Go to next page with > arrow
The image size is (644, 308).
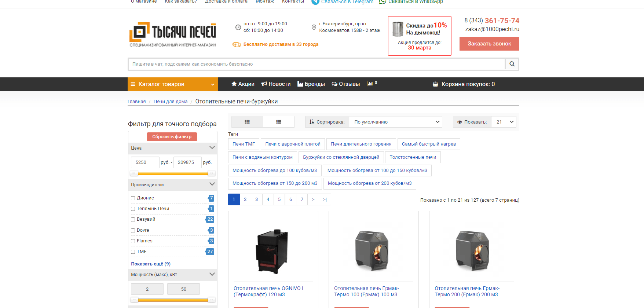(313, 199)
